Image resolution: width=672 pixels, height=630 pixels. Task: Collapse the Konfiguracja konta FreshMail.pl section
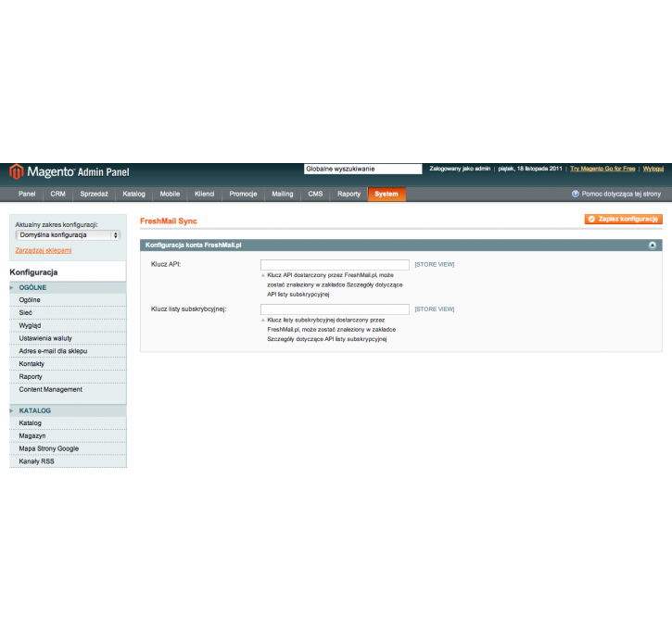[x=653, y=246]
